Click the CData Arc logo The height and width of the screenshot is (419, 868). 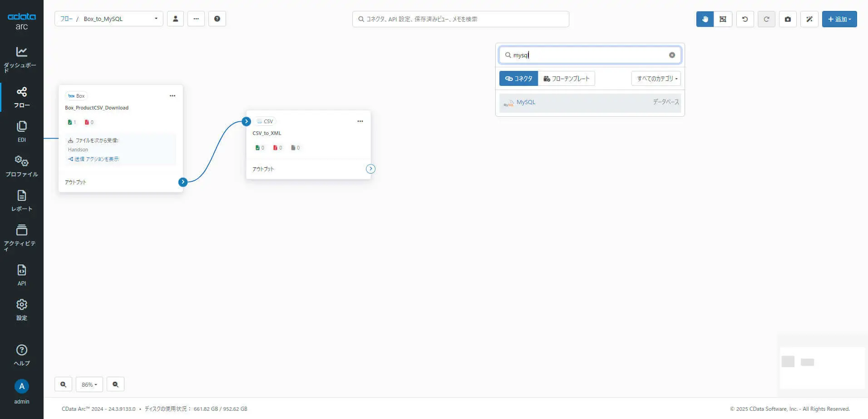[21, 21]
